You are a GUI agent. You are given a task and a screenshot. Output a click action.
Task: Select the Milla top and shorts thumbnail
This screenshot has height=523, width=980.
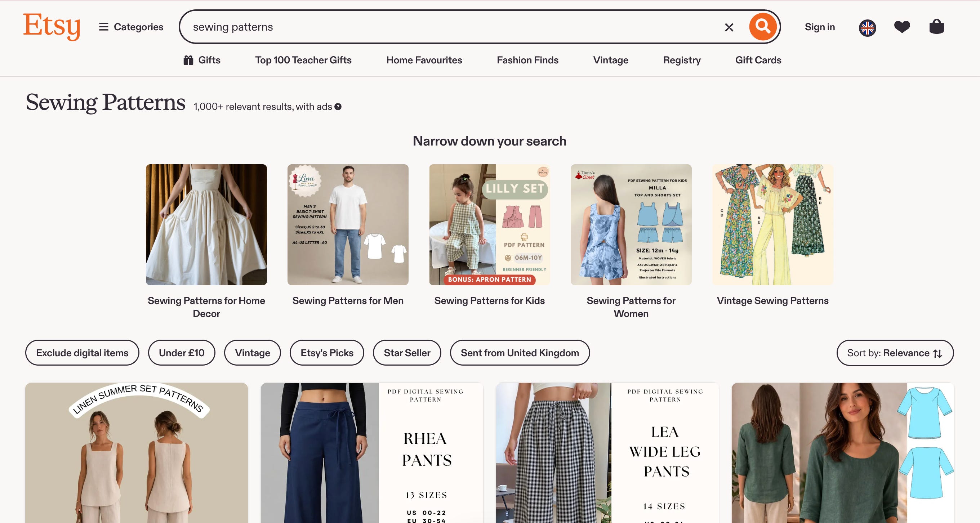(x=631, y=225)
